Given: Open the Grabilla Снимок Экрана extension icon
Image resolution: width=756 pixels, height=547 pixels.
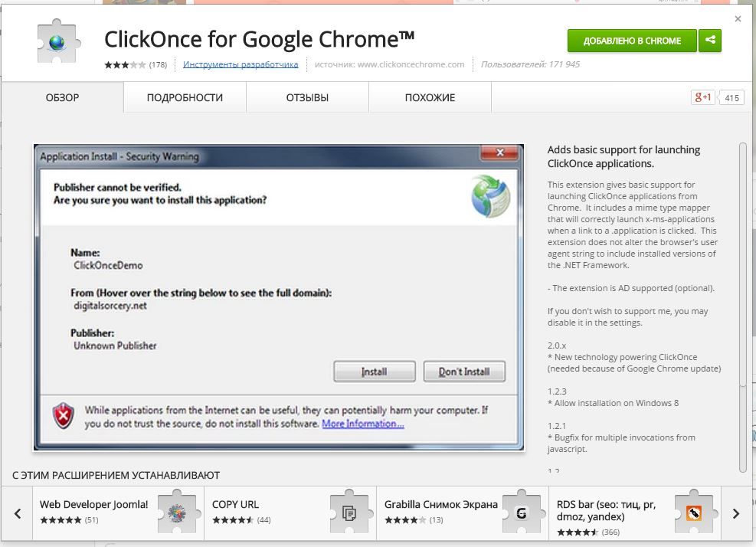Looking at the screenshot, I should (x=522, y=513).
